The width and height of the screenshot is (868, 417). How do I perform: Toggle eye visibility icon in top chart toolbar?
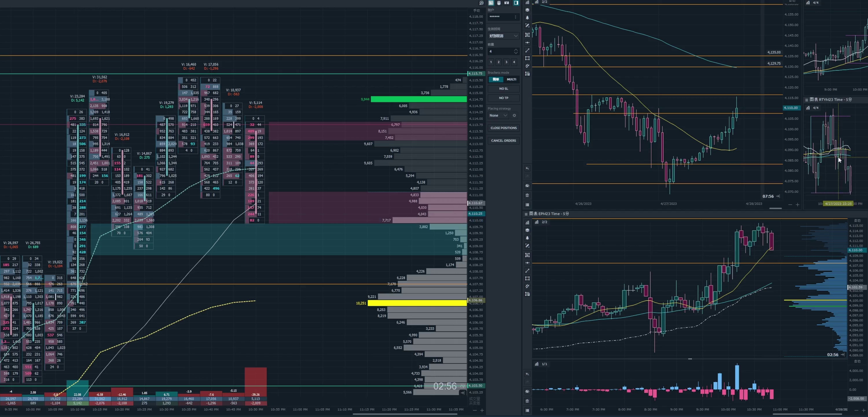527,186
